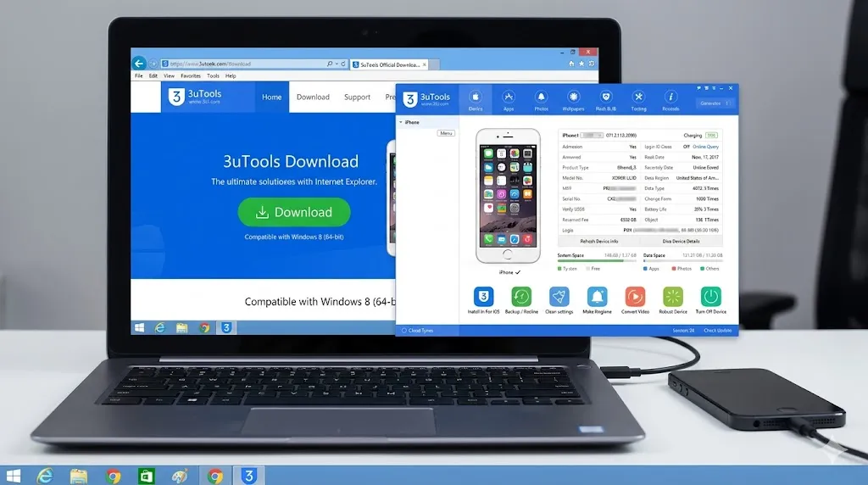Screen dimensions: 868x485
Task: Open the Device tab in 3uTools toolbar
Action: point(476,101)
